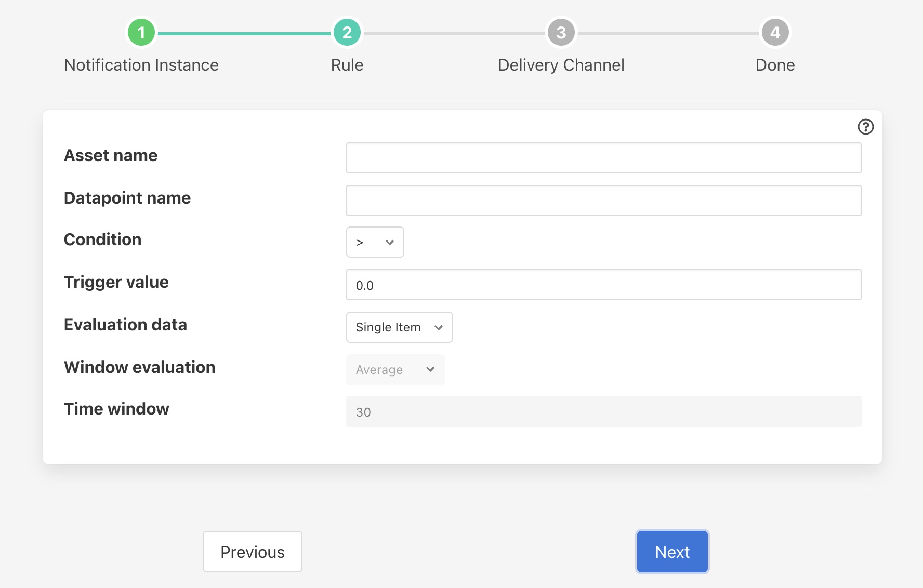Focus the Asset name text field

tap(603, 158)
